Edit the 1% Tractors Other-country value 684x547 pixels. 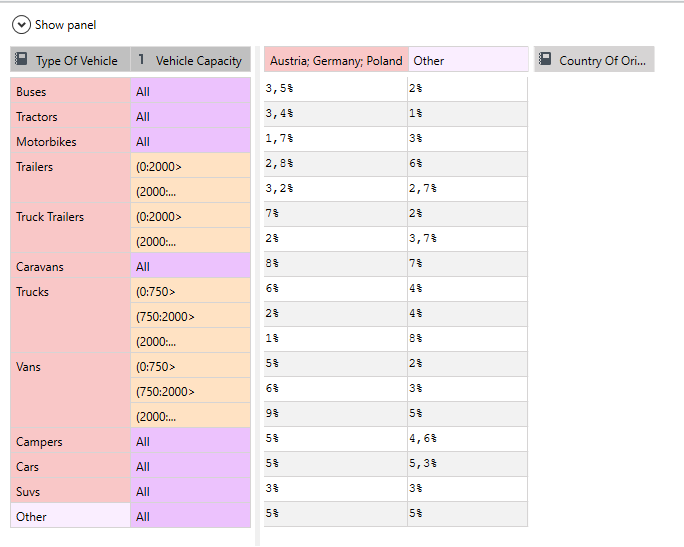click(468, 114)
